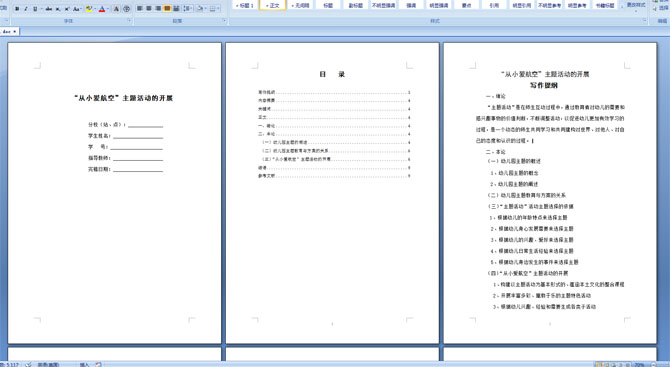The image size is (670, 367).
Task: Apply the 标题 1 style from gallery
Action: coord(245,5)
